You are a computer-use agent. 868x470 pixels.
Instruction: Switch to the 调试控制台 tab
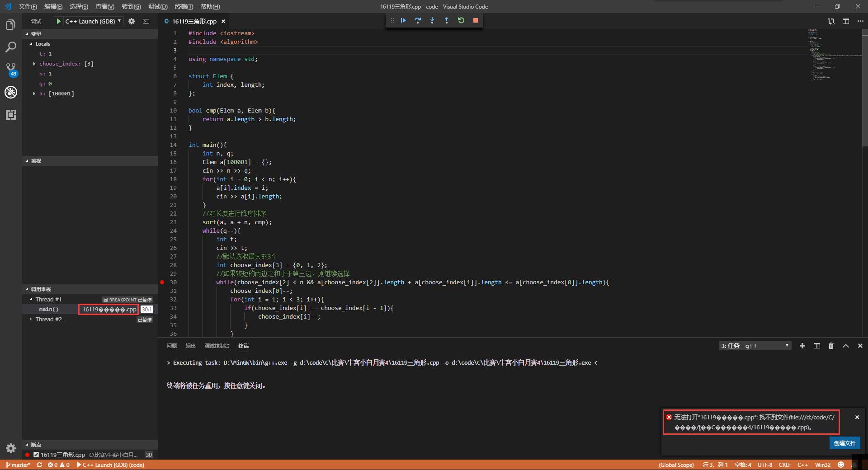coord(217,346)
